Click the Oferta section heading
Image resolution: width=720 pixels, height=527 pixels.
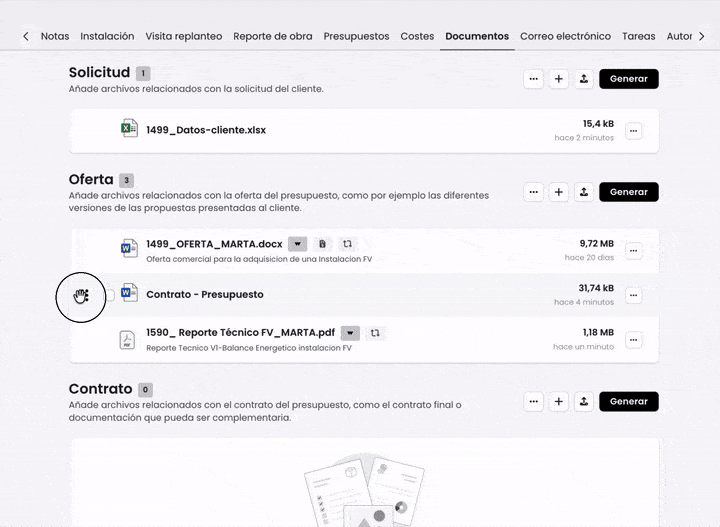coord(91,179)
